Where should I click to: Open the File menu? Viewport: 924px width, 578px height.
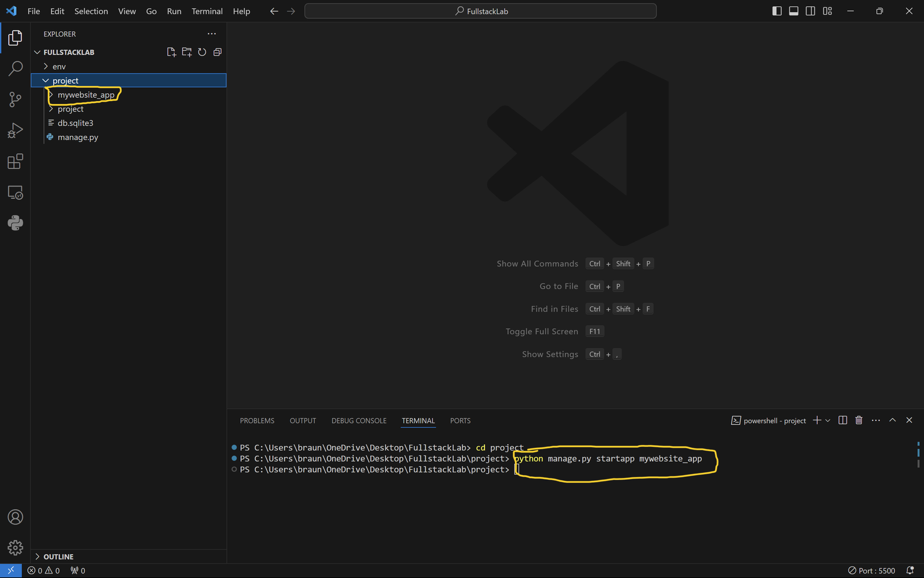click(x=34, y=11)
